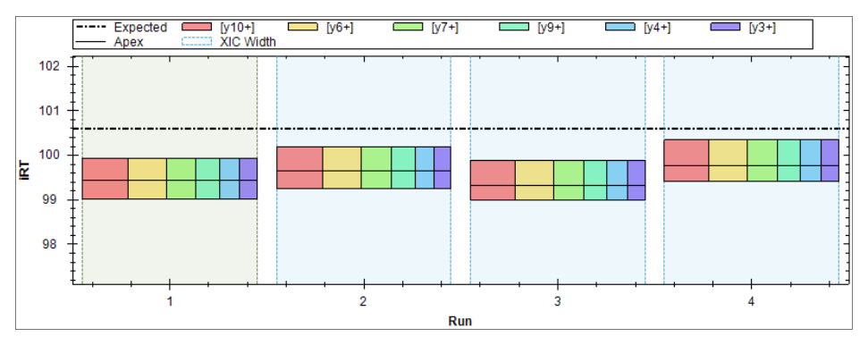Click the teal y9+ bar in Run 4

pos(788,160)
